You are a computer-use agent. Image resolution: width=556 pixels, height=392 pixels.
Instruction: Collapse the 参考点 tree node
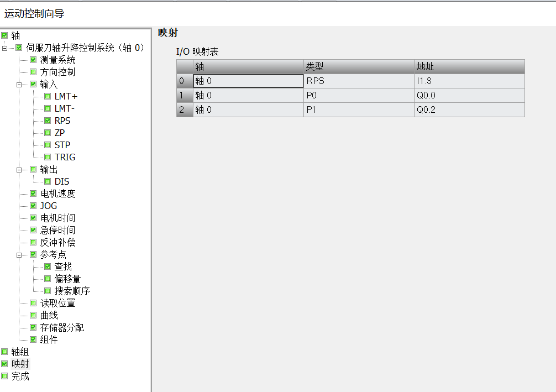point(19,254)
